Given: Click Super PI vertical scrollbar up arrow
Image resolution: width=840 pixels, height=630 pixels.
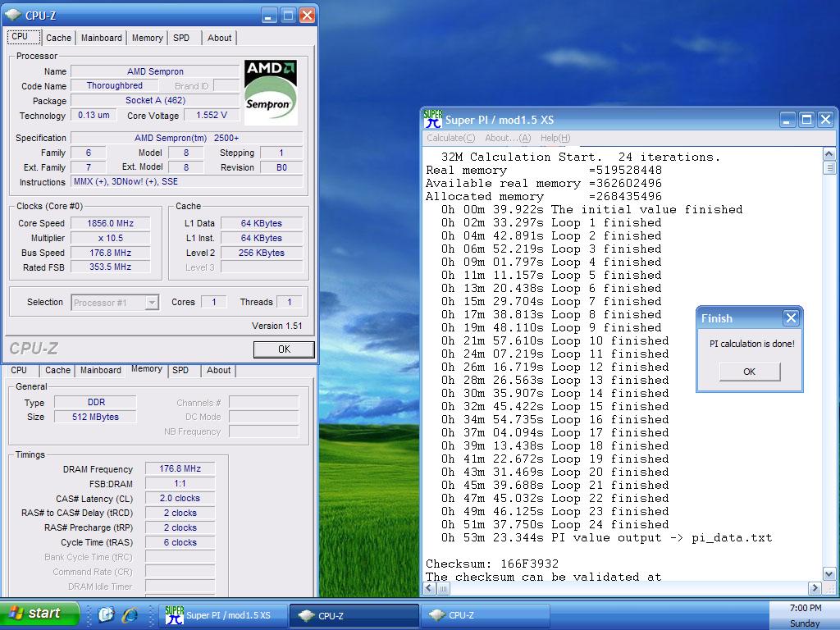Looking at the screenshot, I should point(829,154).
